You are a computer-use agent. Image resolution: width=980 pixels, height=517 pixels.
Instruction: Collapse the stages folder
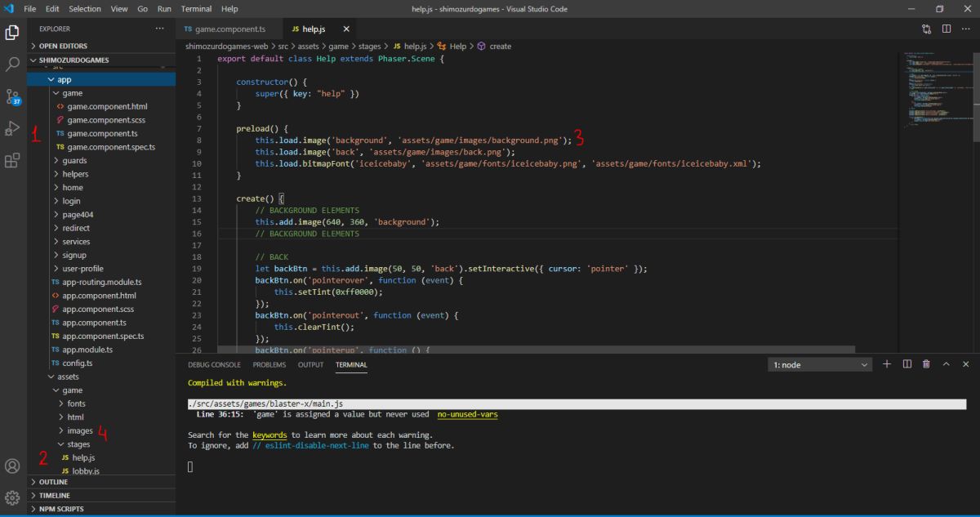pyautogui.click(x=102, y=444)
